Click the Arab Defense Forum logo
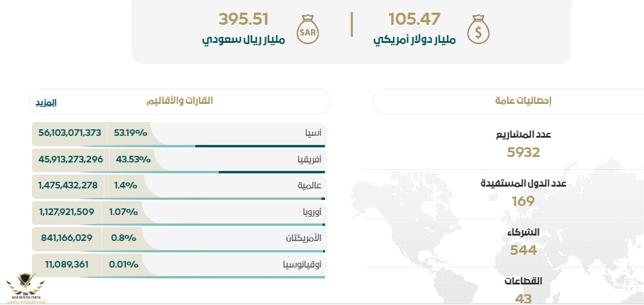The width and height of the screenshot is (644, 305). point(25,287)
